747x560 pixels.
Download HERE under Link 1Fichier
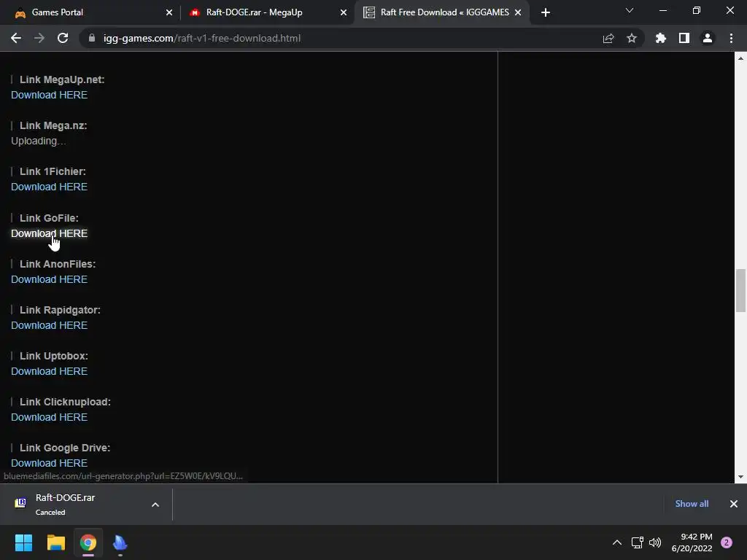(49, 187)
